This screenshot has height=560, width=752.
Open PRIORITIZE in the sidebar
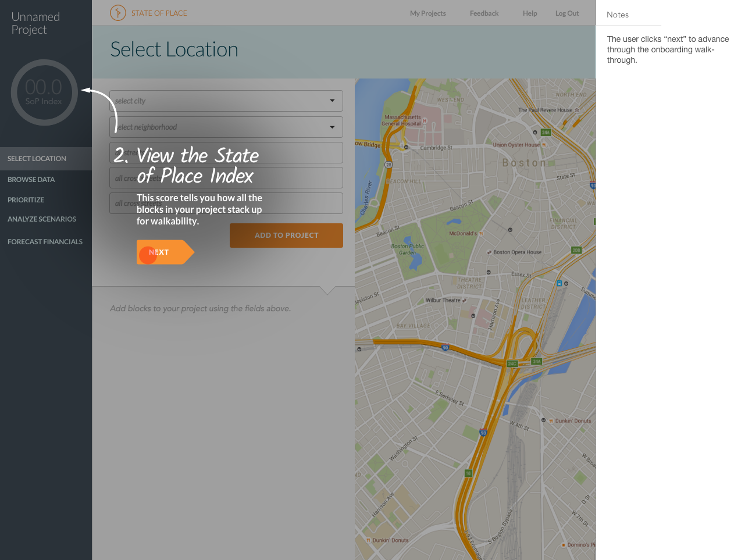tap(26, 199)
